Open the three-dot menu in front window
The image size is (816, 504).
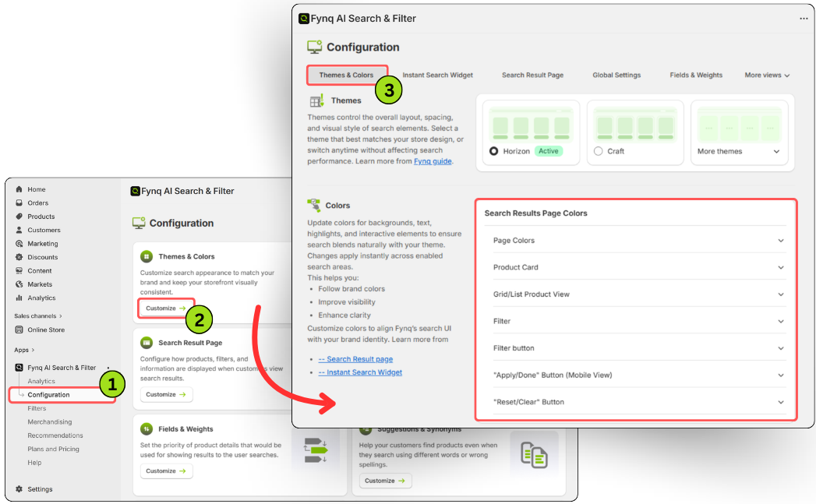point(804,18)
